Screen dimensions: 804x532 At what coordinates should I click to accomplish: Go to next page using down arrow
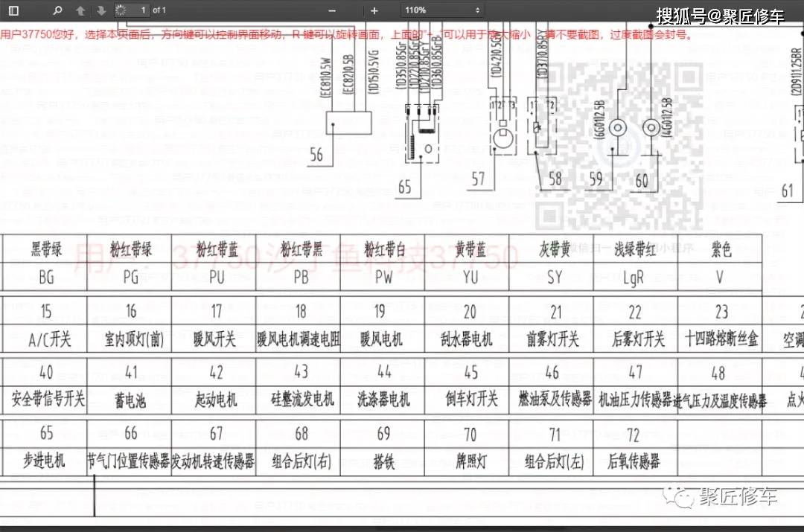pyautogui.click(x=100, y=10)
